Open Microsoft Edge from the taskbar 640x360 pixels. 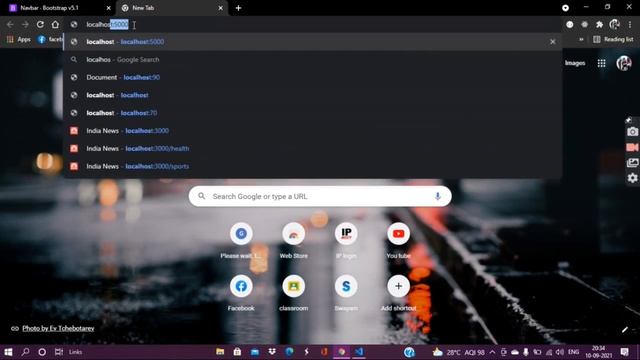(289, 352)
